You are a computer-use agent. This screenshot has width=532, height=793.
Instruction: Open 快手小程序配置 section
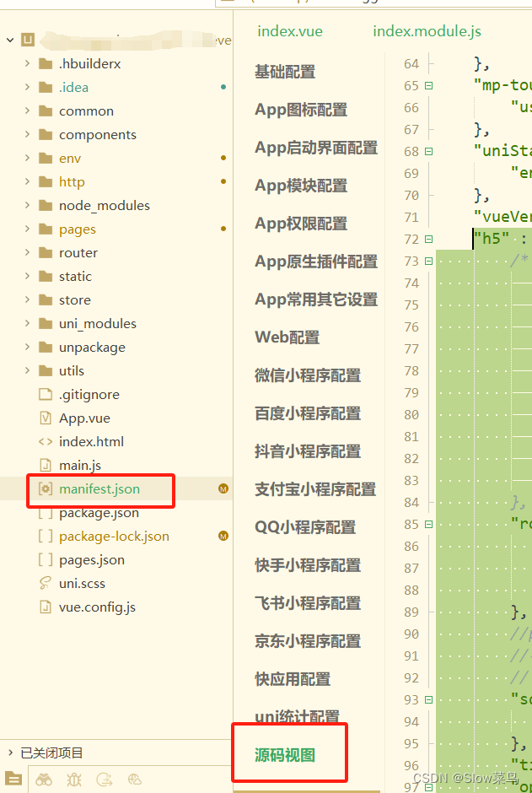click(308, 565)
